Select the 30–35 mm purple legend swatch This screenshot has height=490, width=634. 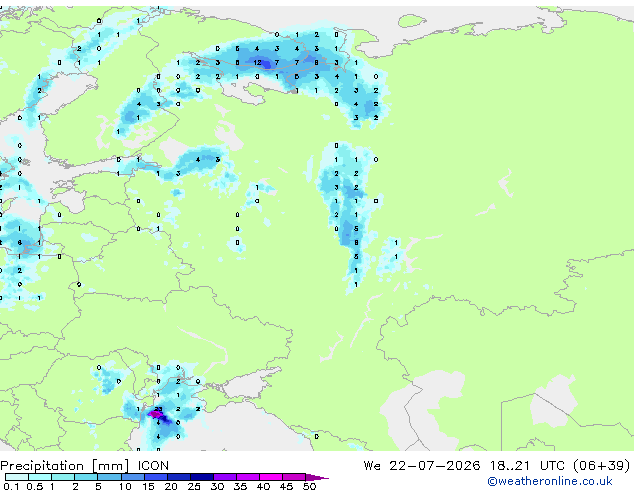[224, 477]
